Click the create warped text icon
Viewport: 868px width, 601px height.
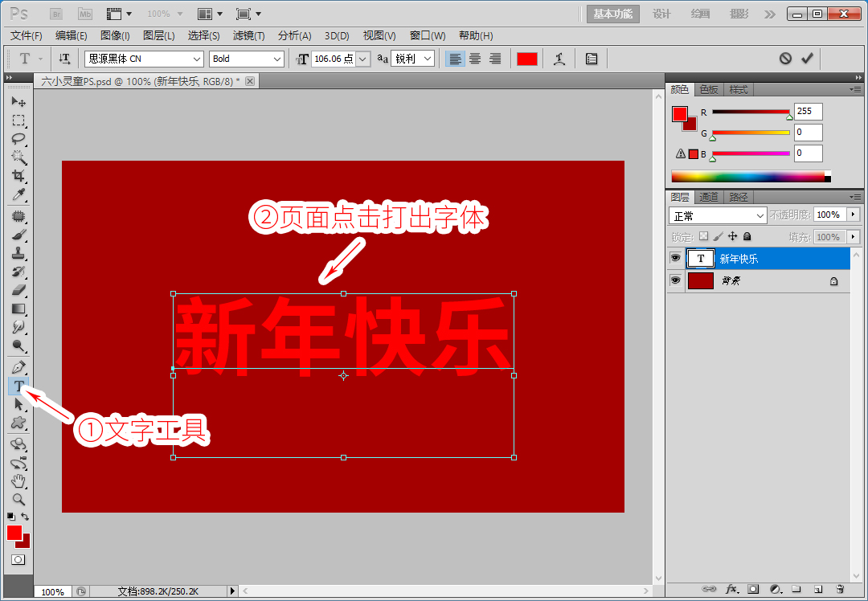(x=559, y=59)
